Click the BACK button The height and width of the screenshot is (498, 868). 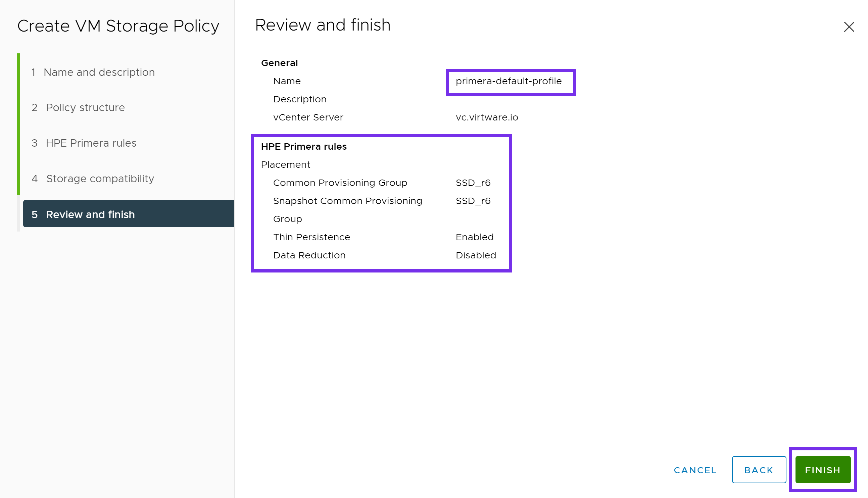click(x=759, y=469)
